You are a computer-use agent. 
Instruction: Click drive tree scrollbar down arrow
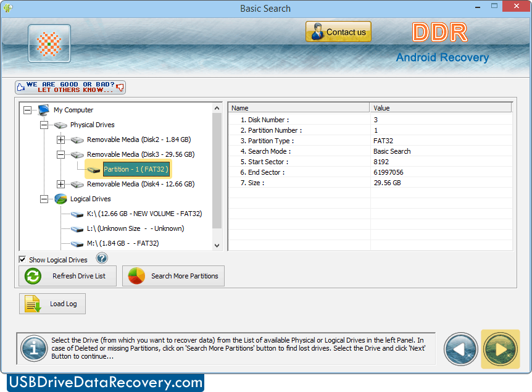coord(217,245)
